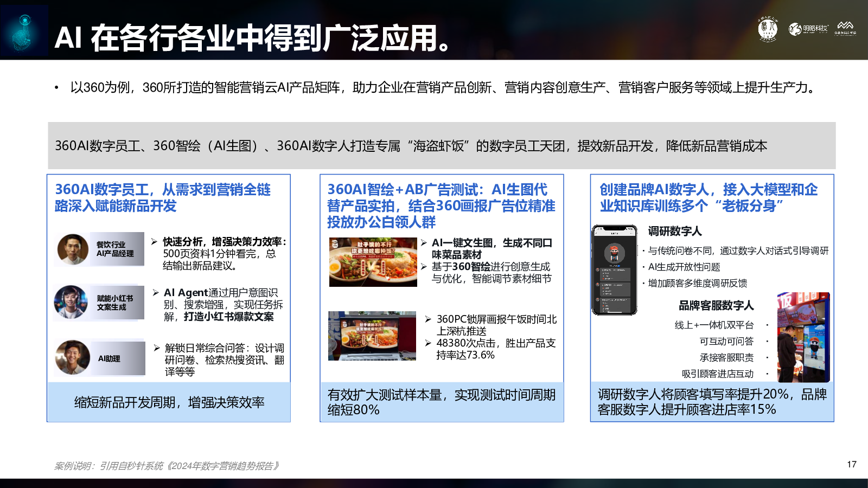Click text 360PC锁屏画报午饭时间北上深杭推送
This screenshot has height=488, width=868.
pyautogui.click(x=496, y=325)
